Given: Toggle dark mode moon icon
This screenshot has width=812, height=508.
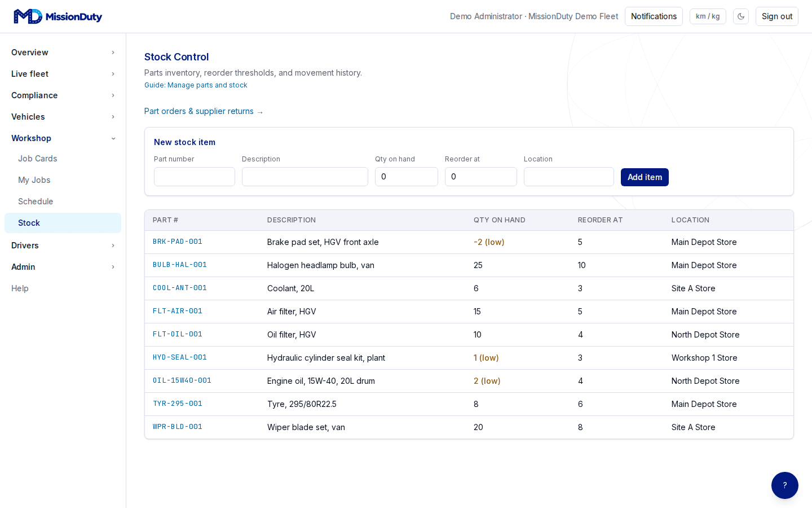Looking at the screenshot, I should tap(741, 16).
